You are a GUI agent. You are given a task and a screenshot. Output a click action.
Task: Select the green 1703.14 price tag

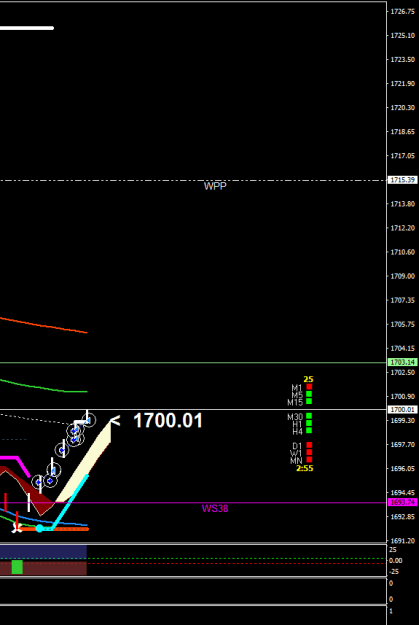coord(402,362)
